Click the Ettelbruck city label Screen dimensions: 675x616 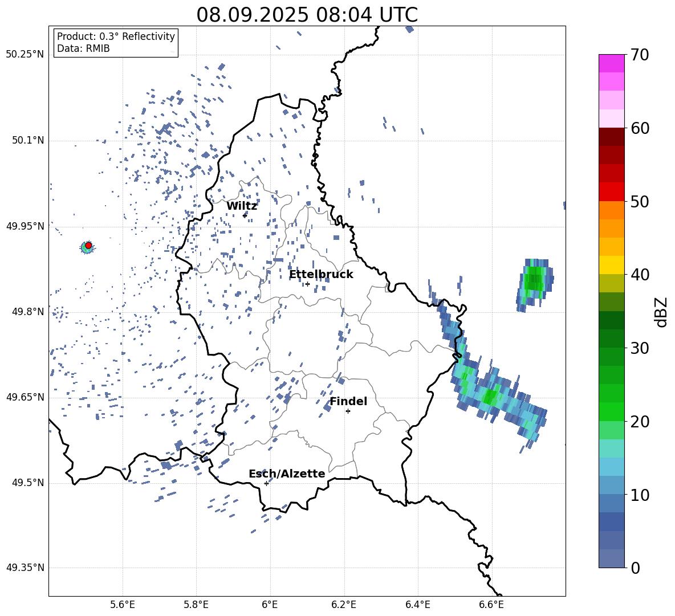pyautogui.click(x=321, y=275)
